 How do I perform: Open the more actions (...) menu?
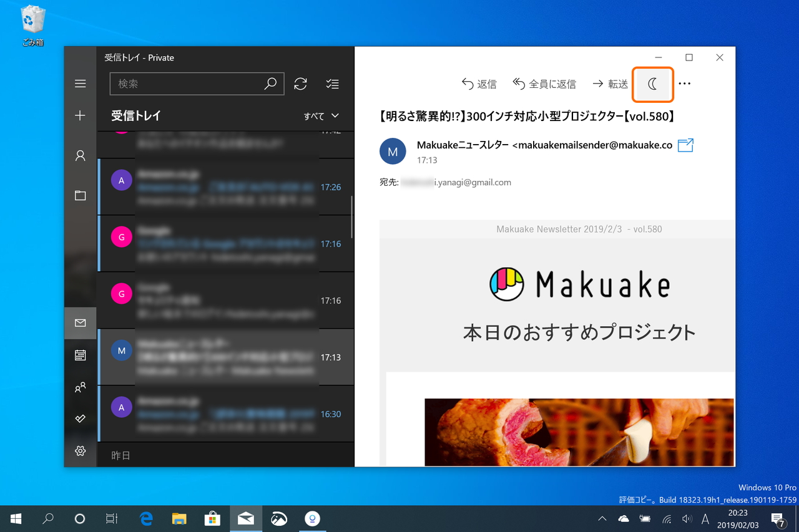(684, 83)
